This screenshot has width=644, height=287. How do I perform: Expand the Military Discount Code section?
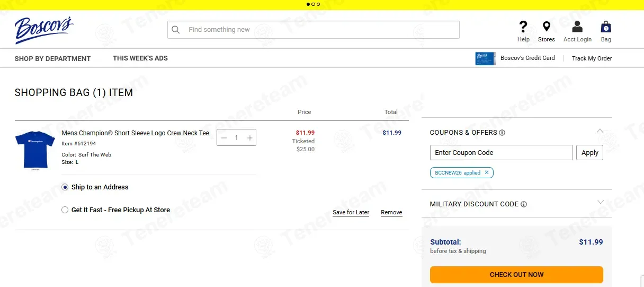[x=600, y=202]
